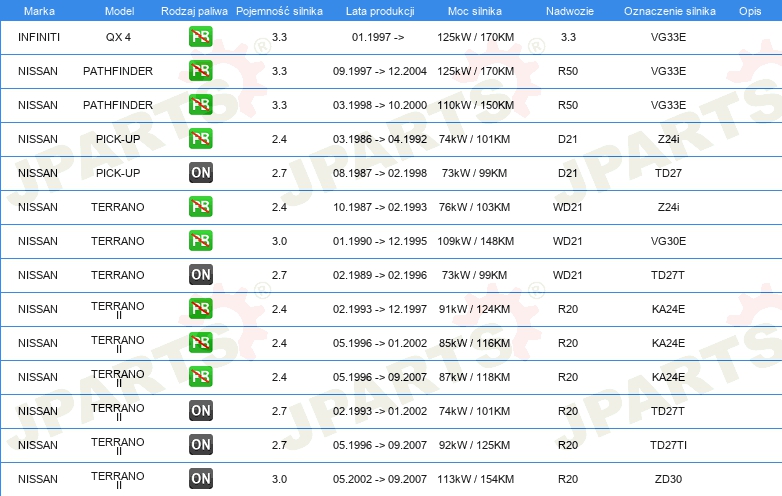Click the 02.1993 -> 01.2002 date cell
Image resolution: width=782 pixels, height=496 pixels.
380,411
